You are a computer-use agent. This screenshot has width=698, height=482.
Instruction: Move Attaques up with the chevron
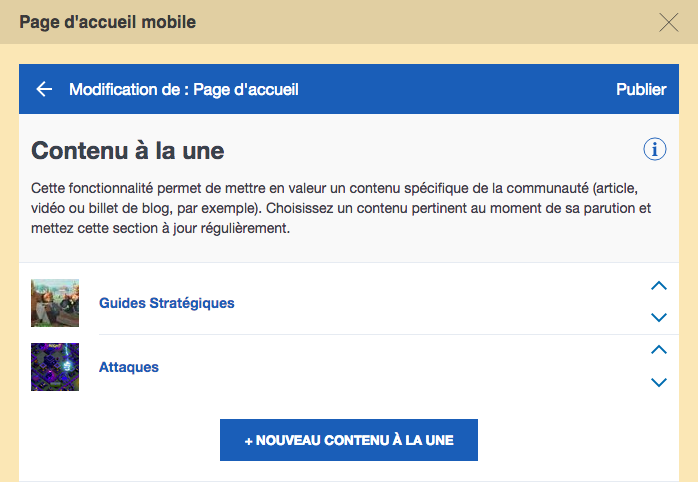point(659,350)
